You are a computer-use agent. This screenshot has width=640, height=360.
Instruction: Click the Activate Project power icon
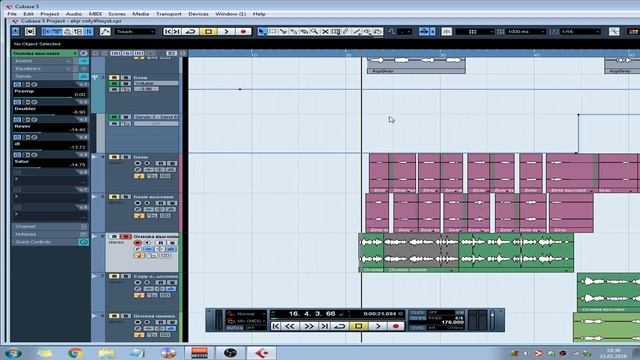(16, 31)
